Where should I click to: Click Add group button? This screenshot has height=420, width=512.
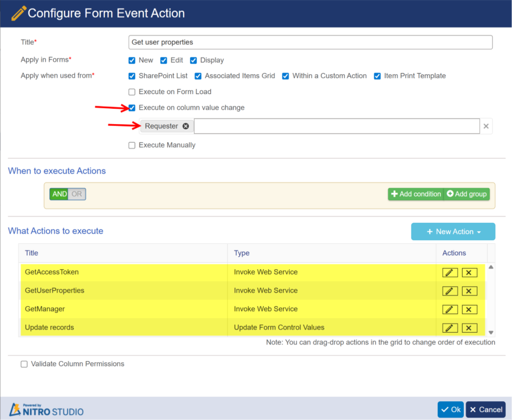pos(467,194)
